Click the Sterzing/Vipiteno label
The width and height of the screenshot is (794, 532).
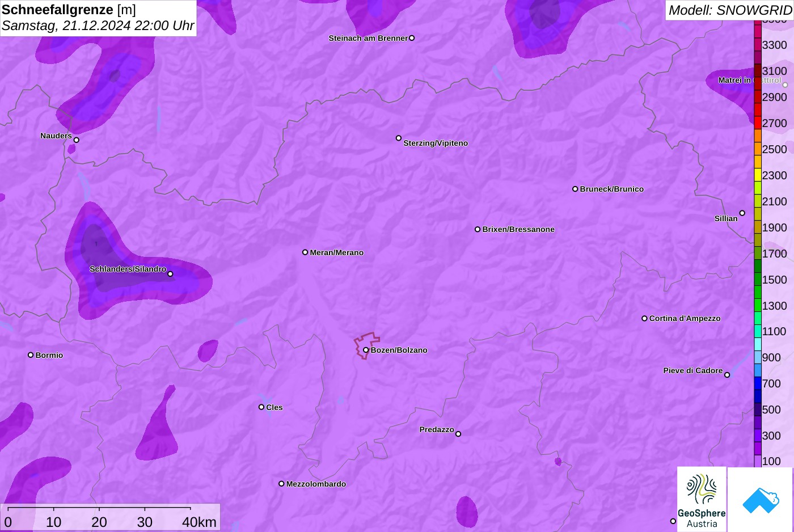coord(436,143)
